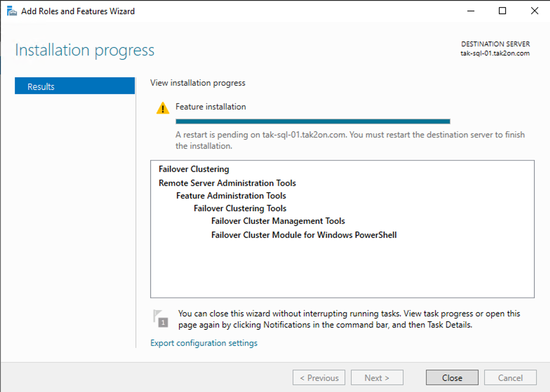Click the notification flag icon
This screenshot has width=550, height=392.
[161, 319]
